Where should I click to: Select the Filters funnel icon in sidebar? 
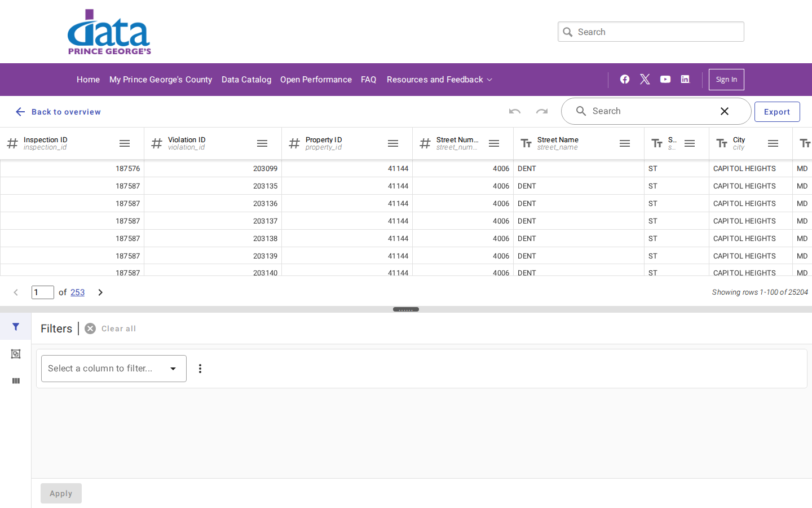pyautogui.click(x=16, y=327)
